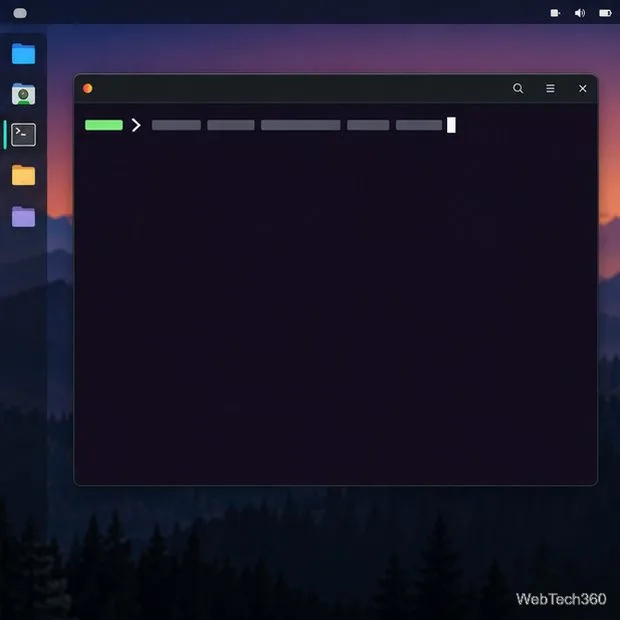620x620 pixels.
Task: Open the terminal hamburger menu
Action: 550,88
